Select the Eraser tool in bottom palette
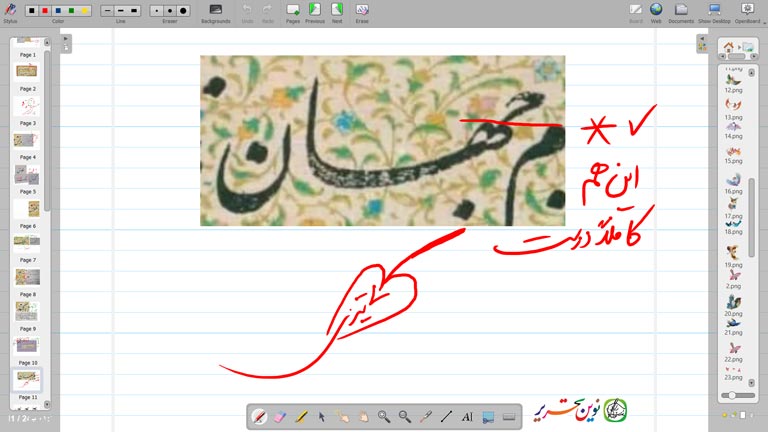The width and height of the screenshot is (768, 432). [279, 416]
